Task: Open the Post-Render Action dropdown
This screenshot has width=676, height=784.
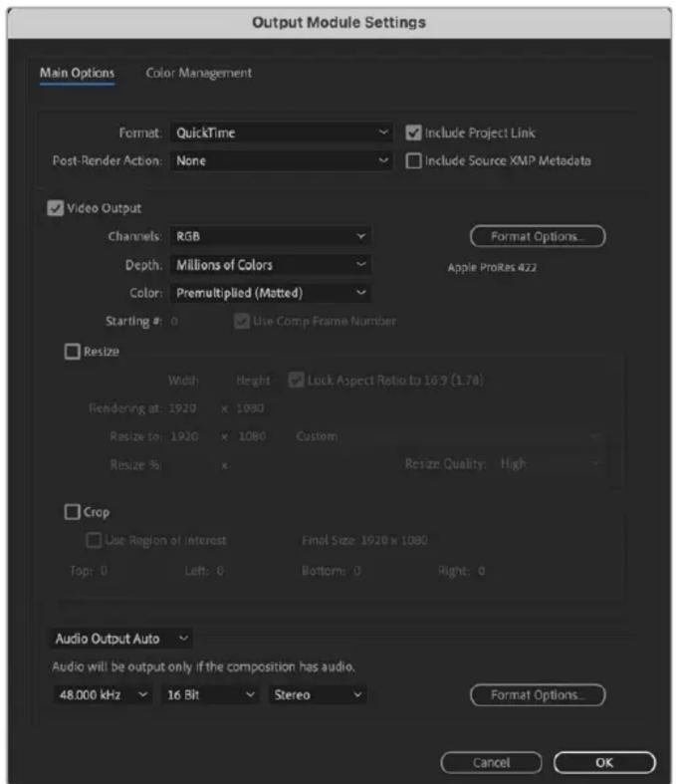Action: coord(282,160)
